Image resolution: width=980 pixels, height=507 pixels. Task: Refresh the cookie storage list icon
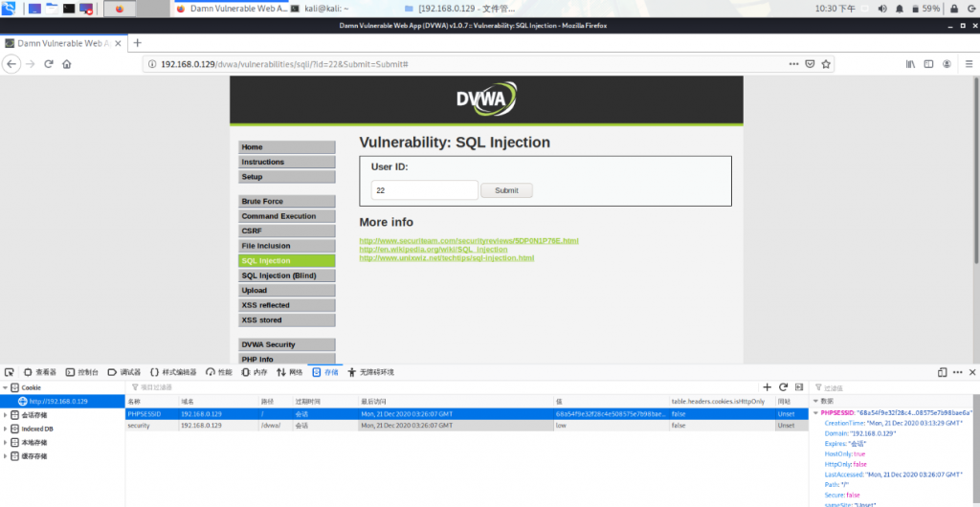point(783,386)
